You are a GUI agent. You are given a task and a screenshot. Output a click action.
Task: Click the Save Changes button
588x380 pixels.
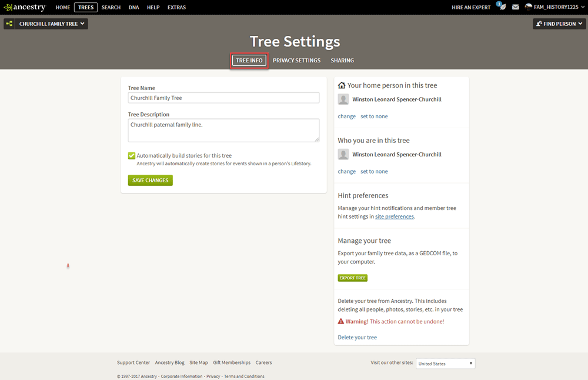pos(151,181)
